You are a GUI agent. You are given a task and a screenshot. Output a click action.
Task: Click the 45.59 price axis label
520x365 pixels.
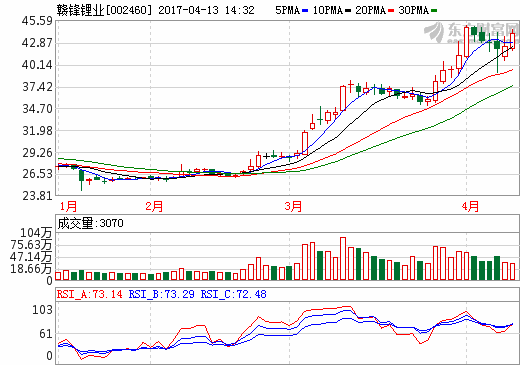[37, 21]
